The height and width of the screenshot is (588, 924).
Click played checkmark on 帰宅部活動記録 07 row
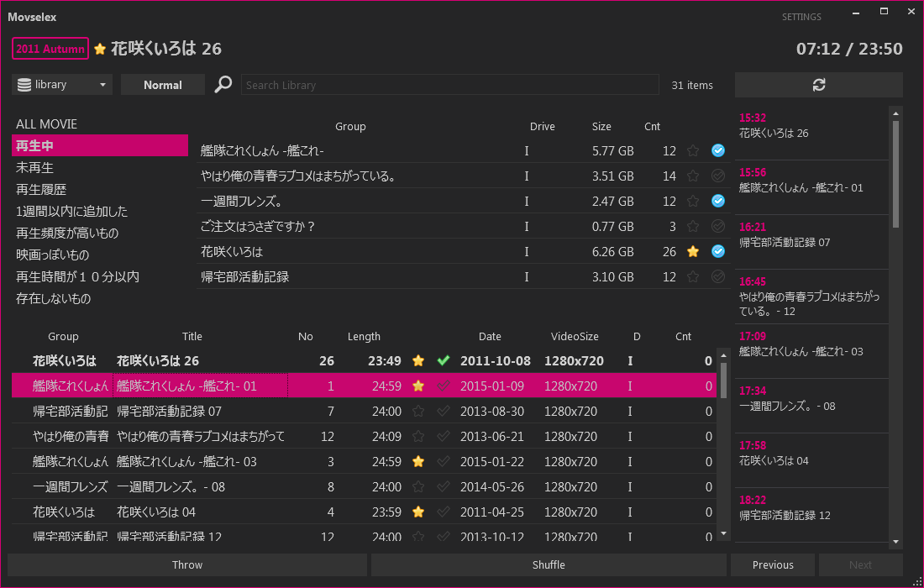pos(444,412)
